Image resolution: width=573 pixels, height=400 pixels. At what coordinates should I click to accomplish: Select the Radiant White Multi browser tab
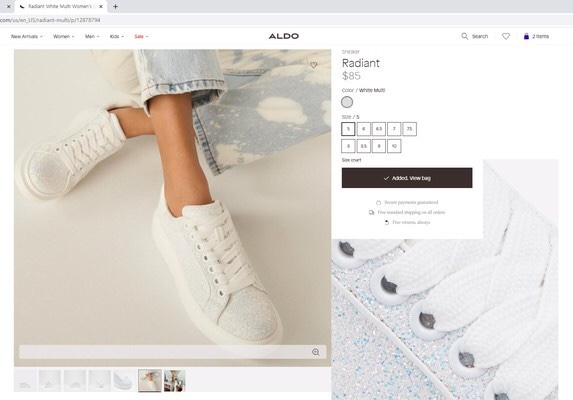(x=60, y=7)
